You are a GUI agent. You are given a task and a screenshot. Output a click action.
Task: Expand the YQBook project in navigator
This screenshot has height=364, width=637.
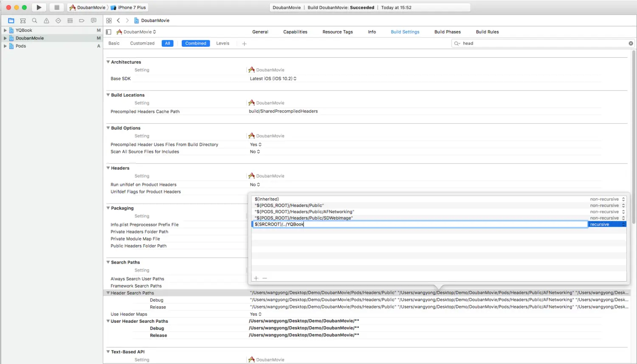[5, 30]
